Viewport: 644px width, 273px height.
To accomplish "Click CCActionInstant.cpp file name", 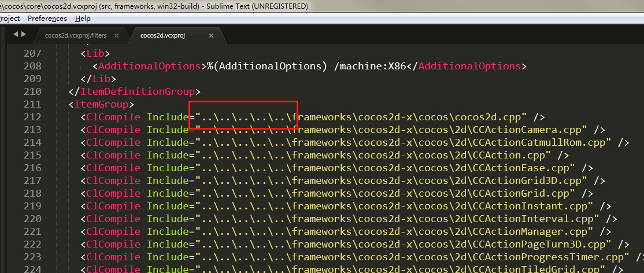I will tap(530, 206).
